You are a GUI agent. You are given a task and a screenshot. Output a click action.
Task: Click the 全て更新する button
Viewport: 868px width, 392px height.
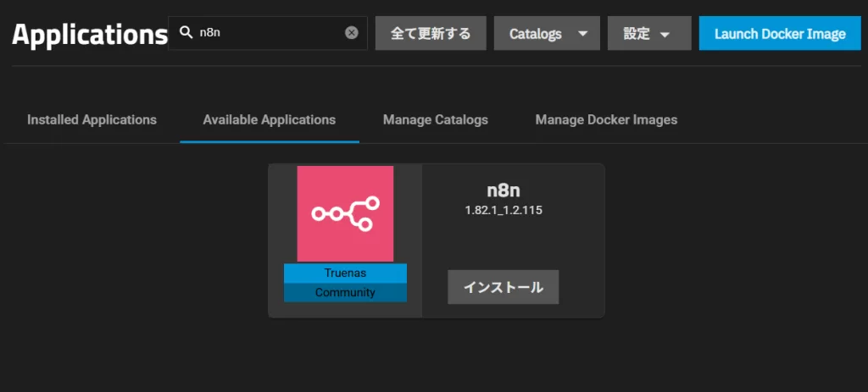coord(431,33)
